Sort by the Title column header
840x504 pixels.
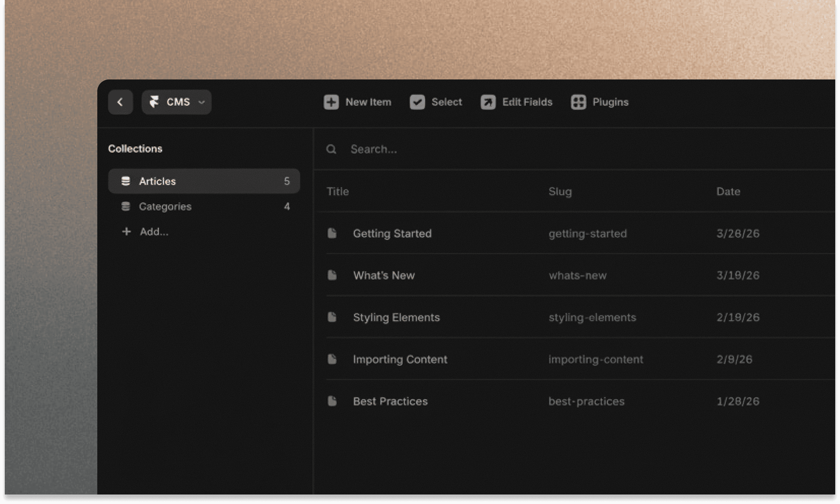click(x=338, y=191)
